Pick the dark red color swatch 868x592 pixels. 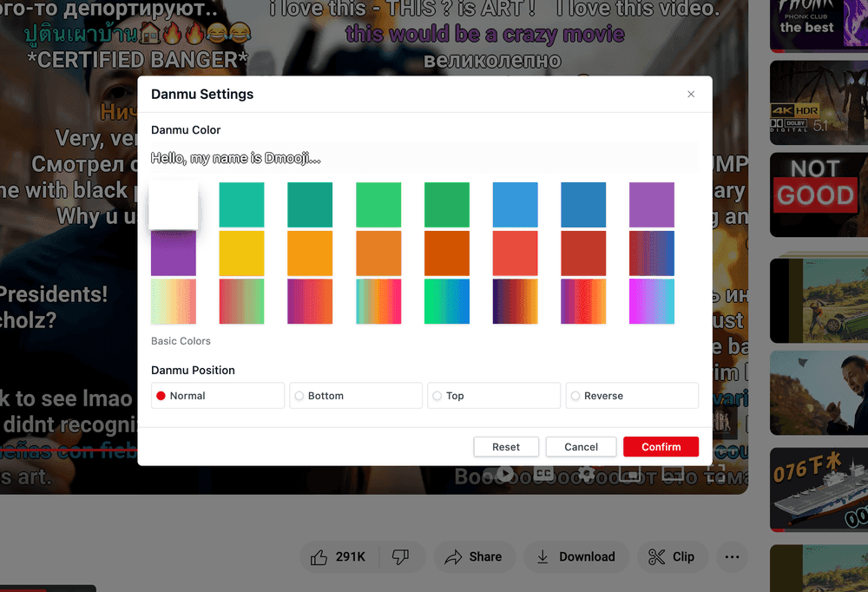point(583,253)
